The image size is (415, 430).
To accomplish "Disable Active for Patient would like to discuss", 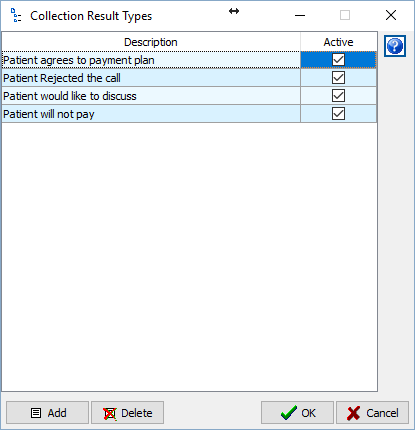I will pyautogui.click(x=338, y=96).
